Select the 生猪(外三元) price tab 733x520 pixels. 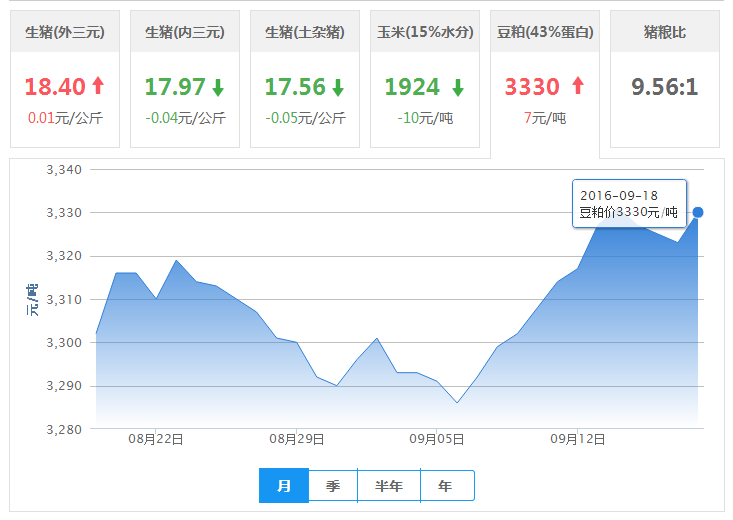tap(65, 79)
